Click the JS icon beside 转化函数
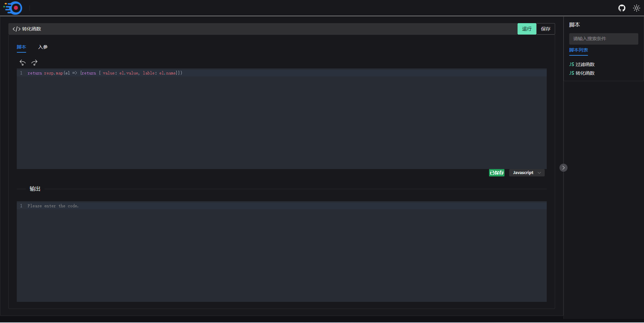The image size is (644, 323). pos(572,73)
